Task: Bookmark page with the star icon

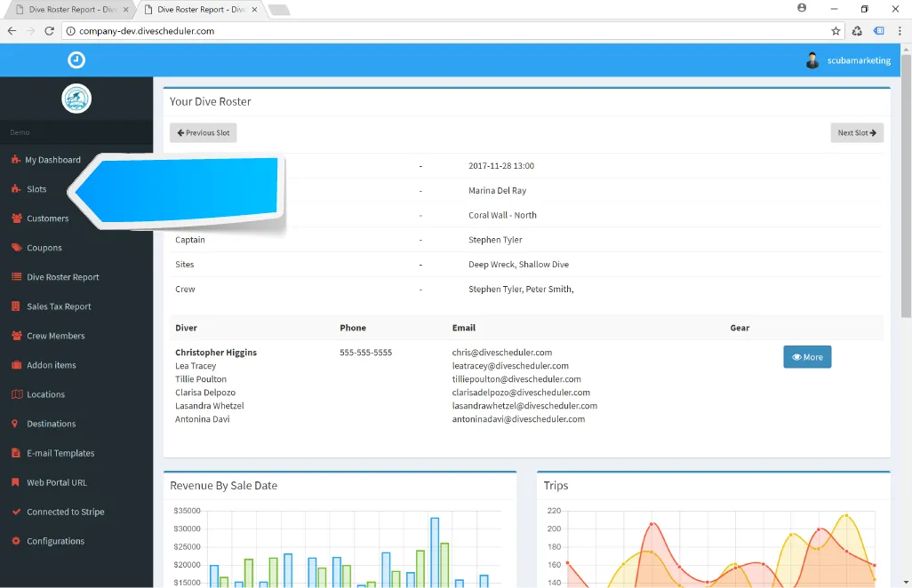Action: pos(836,31)
